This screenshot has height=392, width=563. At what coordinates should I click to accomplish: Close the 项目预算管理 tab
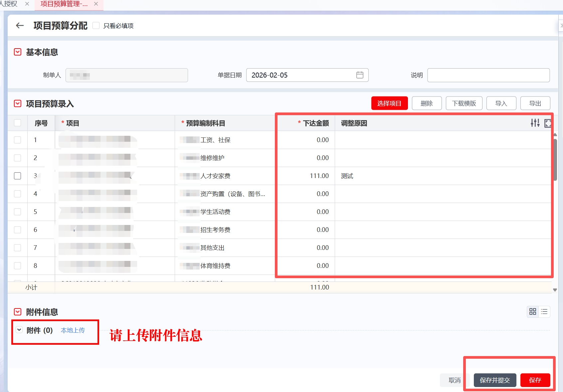click(96, 4)
